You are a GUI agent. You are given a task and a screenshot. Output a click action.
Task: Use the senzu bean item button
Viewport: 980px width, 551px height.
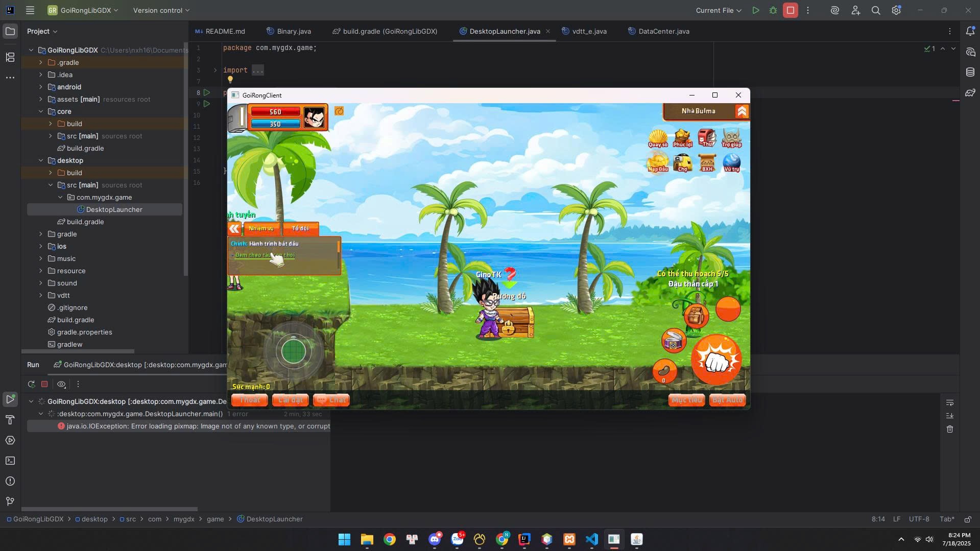coord(664,371)
